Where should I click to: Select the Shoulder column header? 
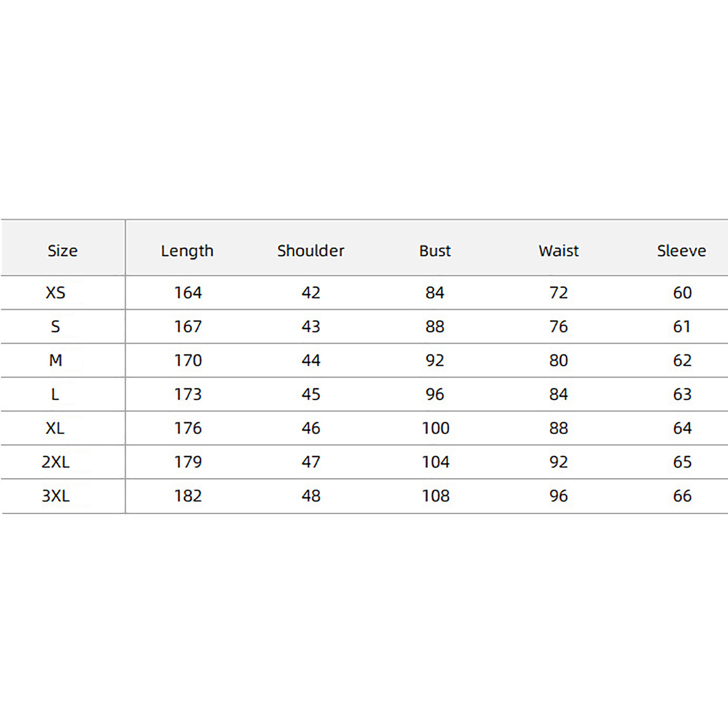tap(311, 251)
